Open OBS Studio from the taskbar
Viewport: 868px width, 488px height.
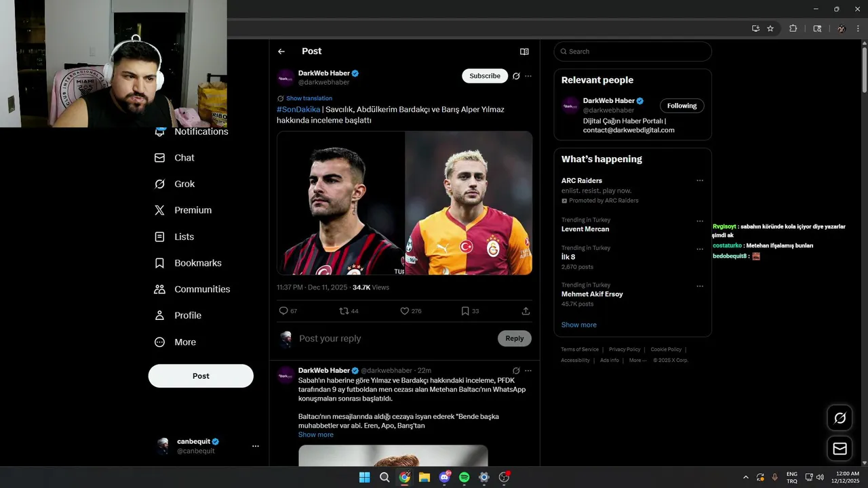pos(504,477)
